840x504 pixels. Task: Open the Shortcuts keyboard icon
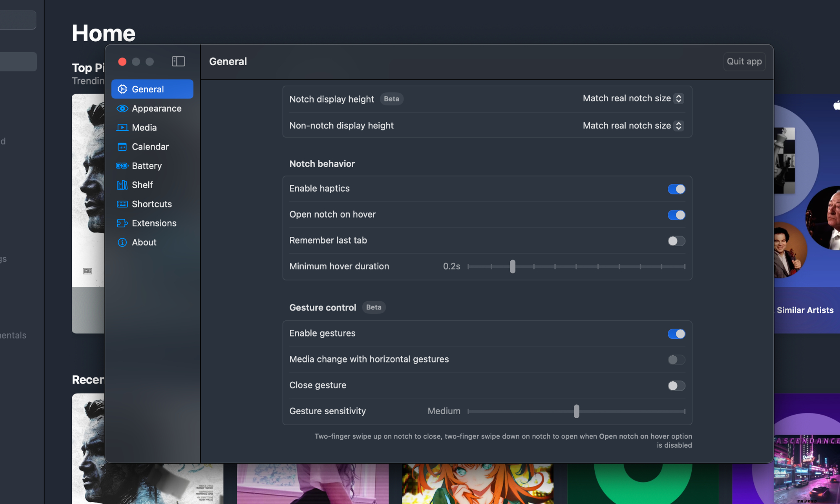122,204
